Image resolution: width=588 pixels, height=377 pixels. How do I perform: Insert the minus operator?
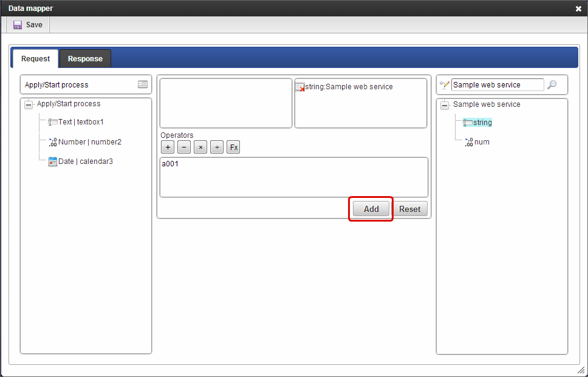pyautogui.click(x=184, y=147)
